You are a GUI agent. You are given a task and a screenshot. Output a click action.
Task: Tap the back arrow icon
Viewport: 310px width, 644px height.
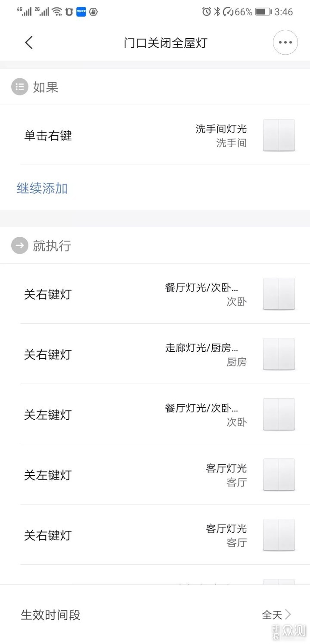(x=29, y=43)
